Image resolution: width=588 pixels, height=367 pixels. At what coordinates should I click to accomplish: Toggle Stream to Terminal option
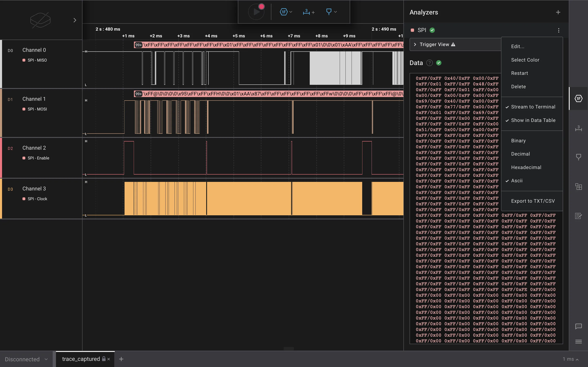click(533, 107)
